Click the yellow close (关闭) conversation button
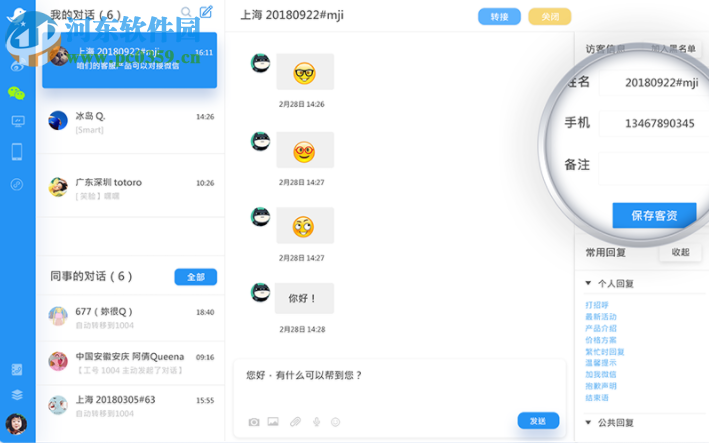 pos(550,17)
